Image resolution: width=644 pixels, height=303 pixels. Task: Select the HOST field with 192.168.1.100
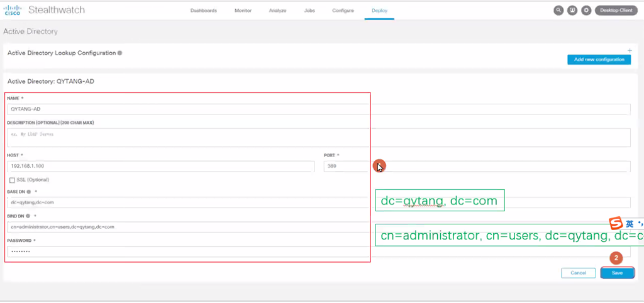tap(160, 167)
